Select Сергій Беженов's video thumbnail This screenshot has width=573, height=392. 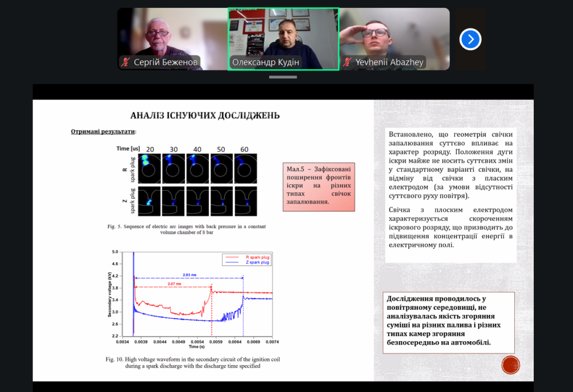171,34
